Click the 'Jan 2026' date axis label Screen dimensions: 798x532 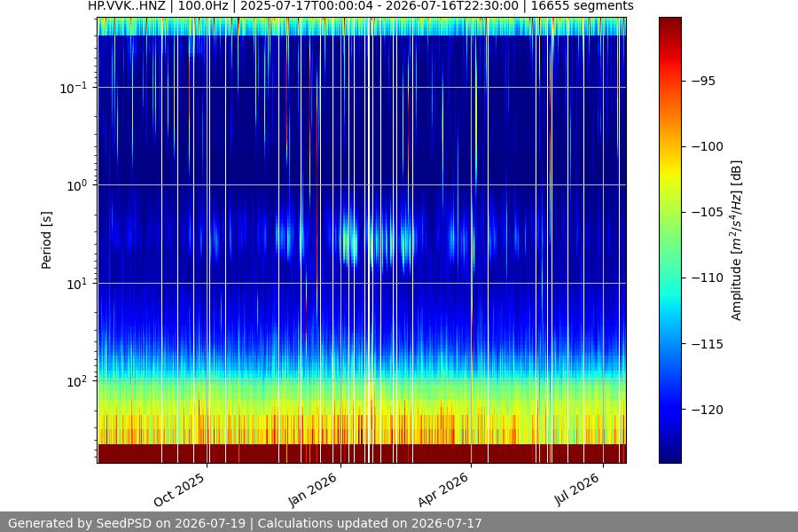pyautogui.click(x=312, y=489)
